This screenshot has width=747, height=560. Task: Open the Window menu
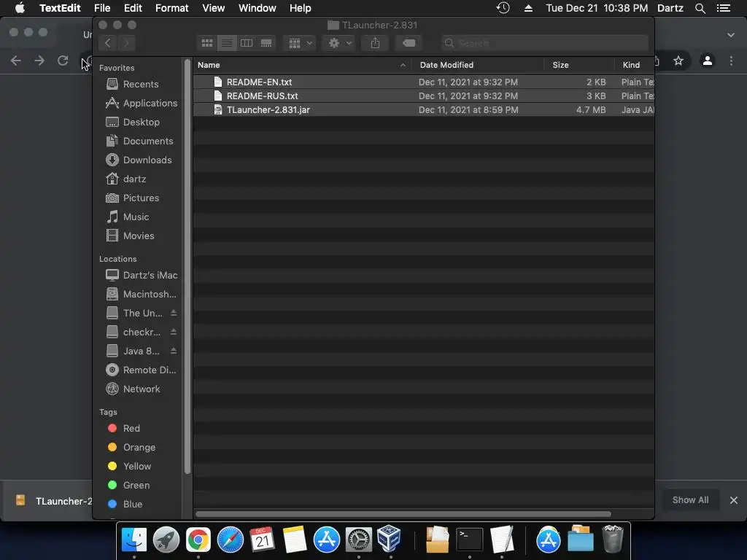[x=258, y=8]
